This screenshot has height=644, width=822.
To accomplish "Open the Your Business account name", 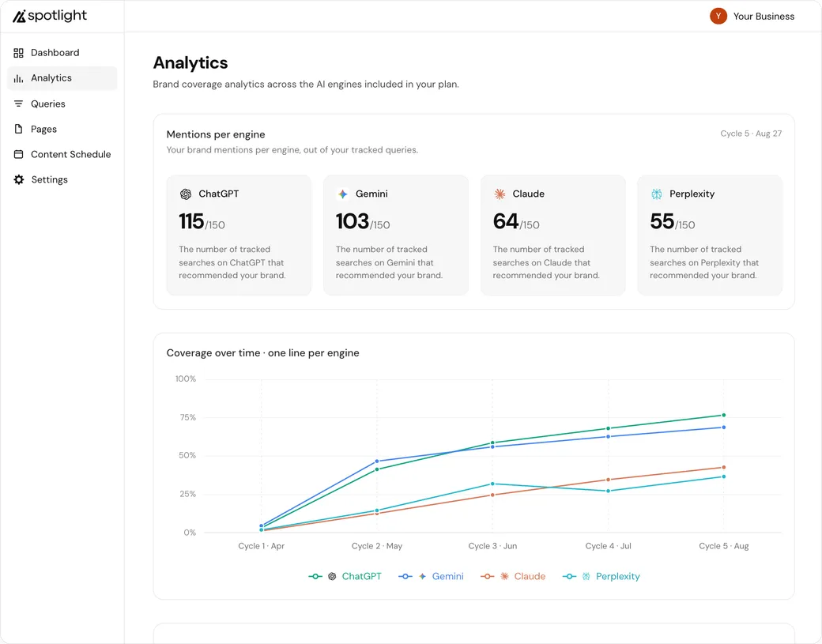I will pos(764,17).
